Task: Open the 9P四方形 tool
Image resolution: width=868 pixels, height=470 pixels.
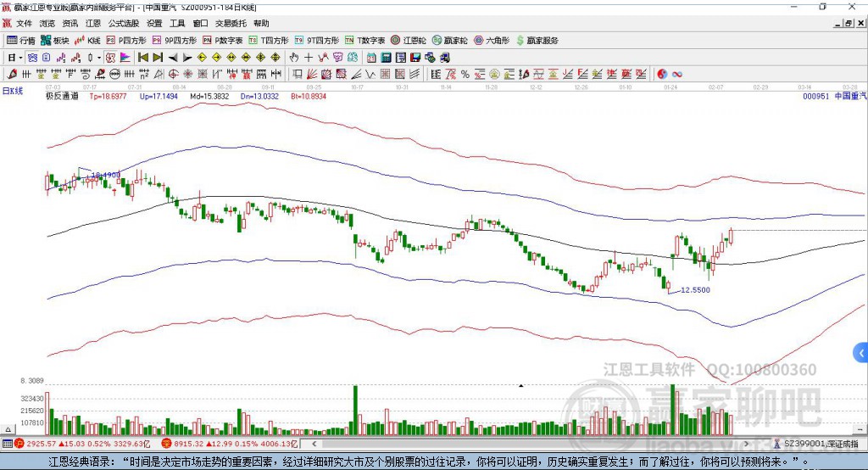Action: 175,41
